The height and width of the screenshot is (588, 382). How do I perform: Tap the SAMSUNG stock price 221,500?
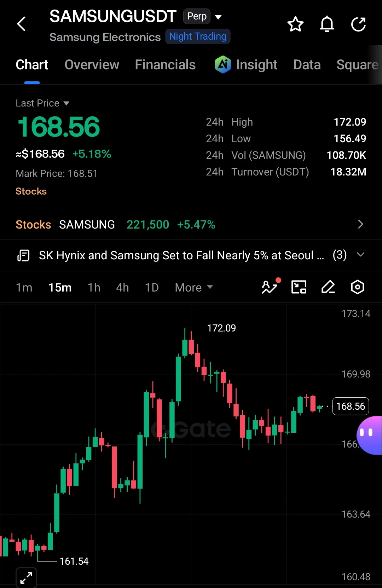click(x=148, y=225)
